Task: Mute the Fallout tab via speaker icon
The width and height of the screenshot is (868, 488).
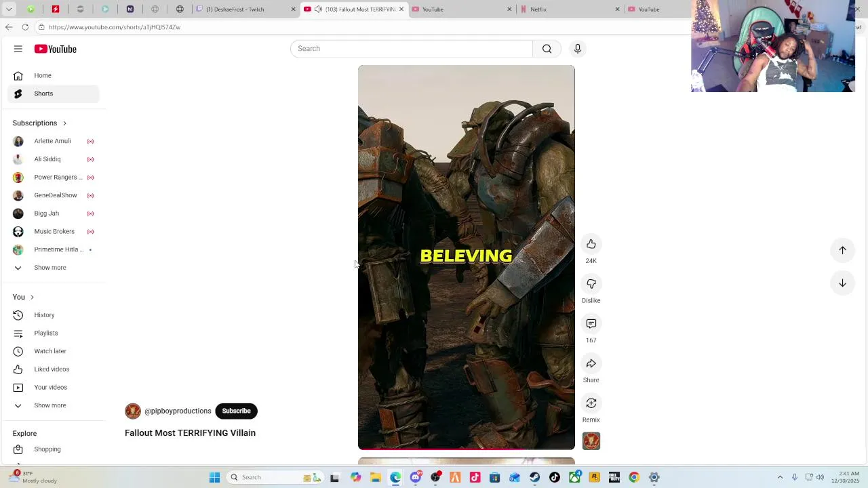Action: pyautogui.click(x=318, y=9)
